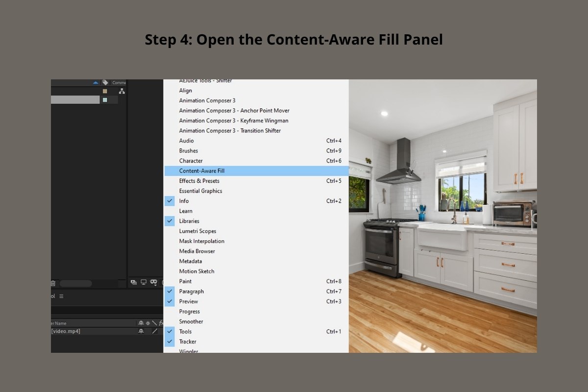Click the multiple layers icon in the comp toolbar

click(x=133, y=282)
